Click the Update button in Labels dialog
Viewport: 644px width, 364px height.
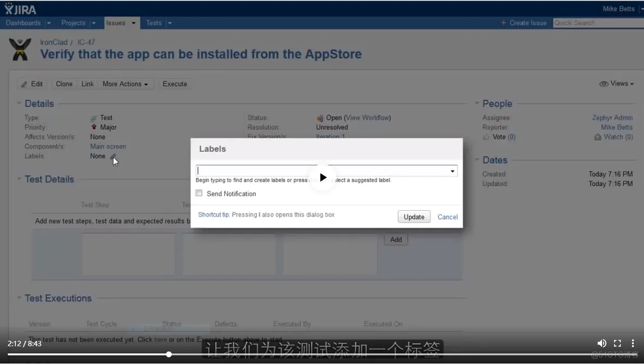pos(414,217)
